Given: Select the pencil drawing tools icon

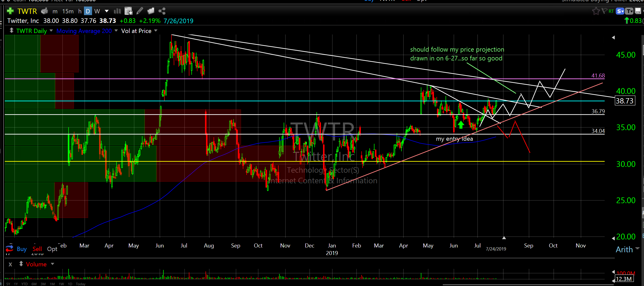Looking at the screenshot, I should click(x=140, y=11).
